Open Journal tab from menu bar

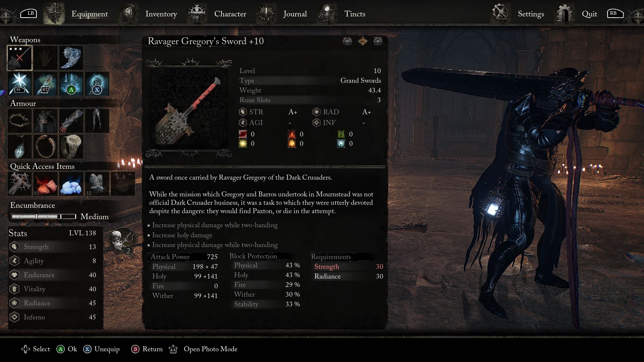(294, 14)
